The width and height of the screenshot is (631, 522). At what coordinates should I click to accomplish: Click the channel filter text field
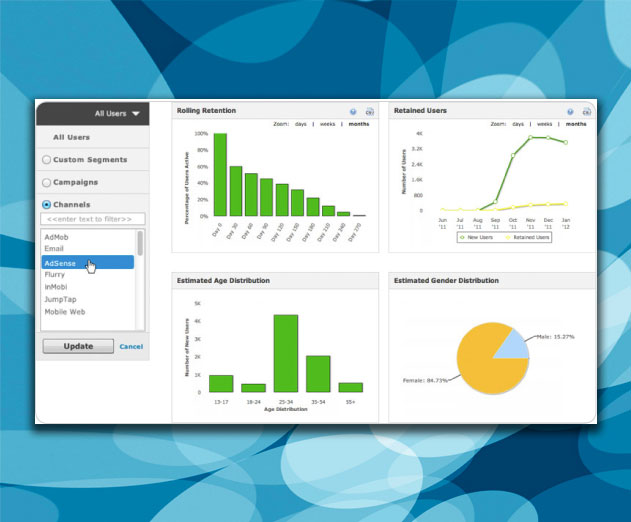pyautogui.click(x=93, y=219)
